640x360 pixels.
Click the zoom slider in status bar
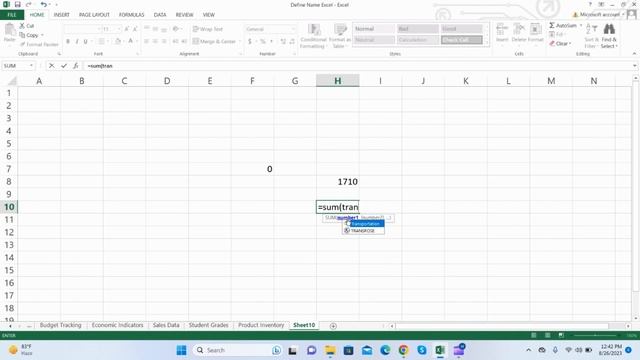(x=596, y=335)
